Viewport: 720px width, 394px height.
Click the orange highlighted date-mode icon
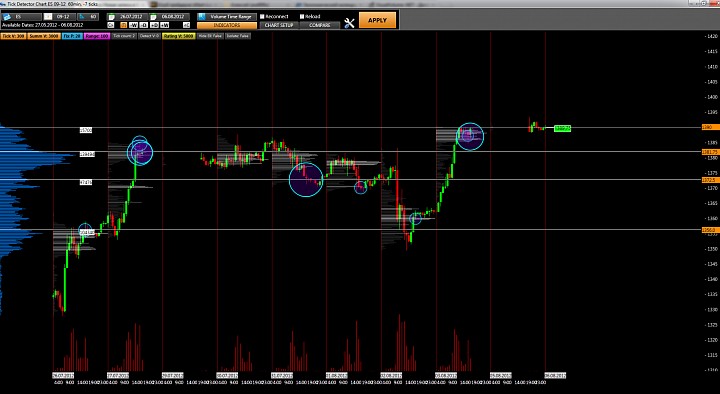pyautogui.click(x=123, y=25)
